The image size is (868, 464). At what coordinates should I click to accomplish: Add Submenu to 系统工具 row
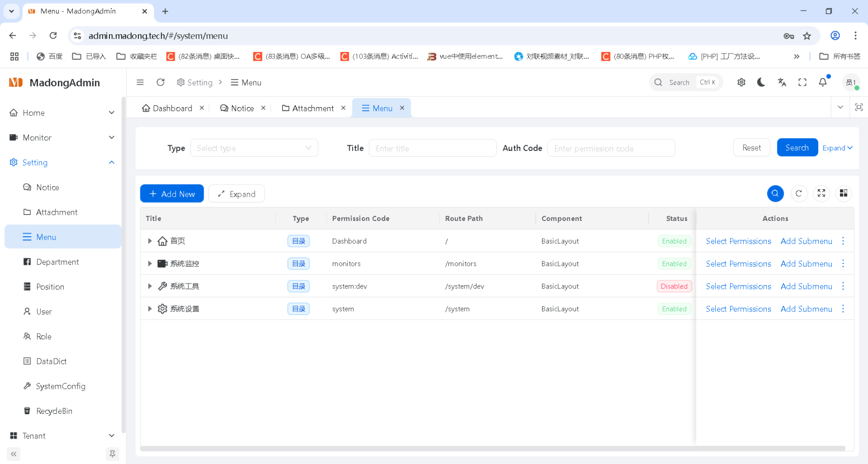click(806, 286)
